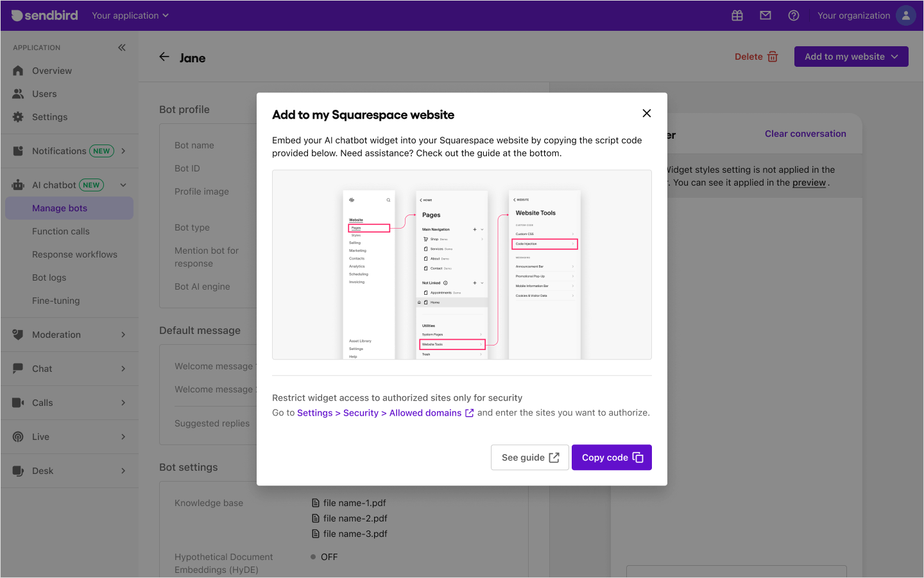
Task: Click the Moderation shield icon
Action: [x=18, y=335]
